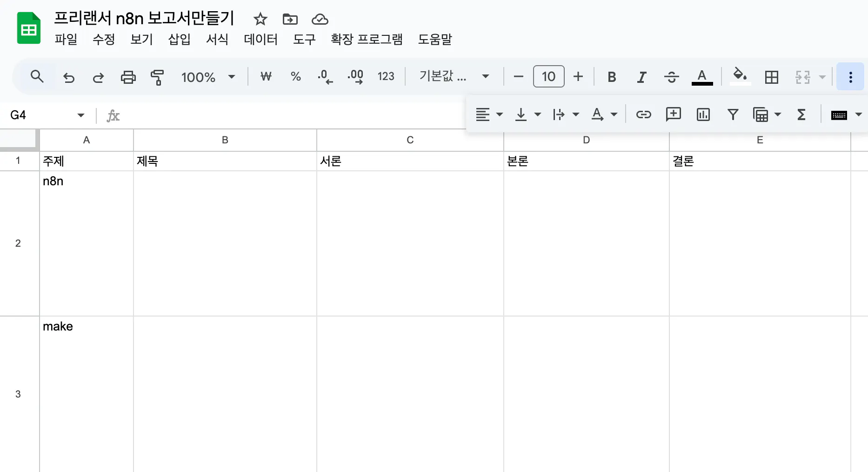868x472 pixels.
Task: Create a filter
Action: (x=733, y=114)
